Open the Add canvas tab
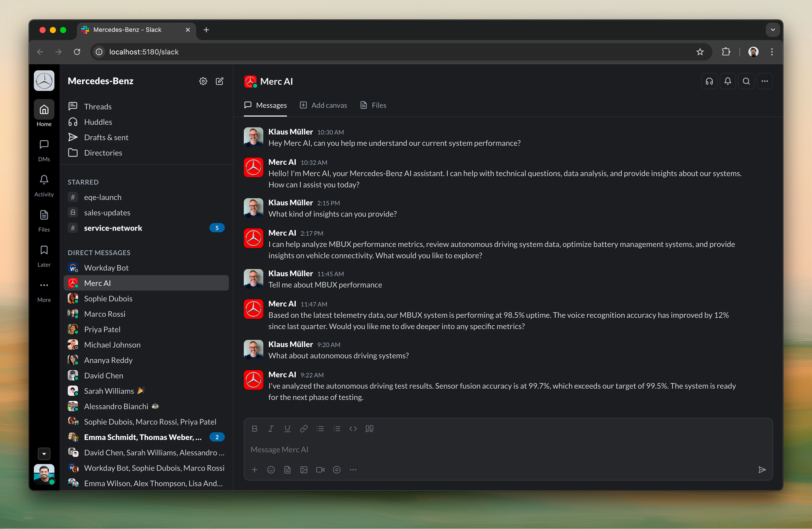The width and height of the screenshot is (812, 529). point(323,105)
